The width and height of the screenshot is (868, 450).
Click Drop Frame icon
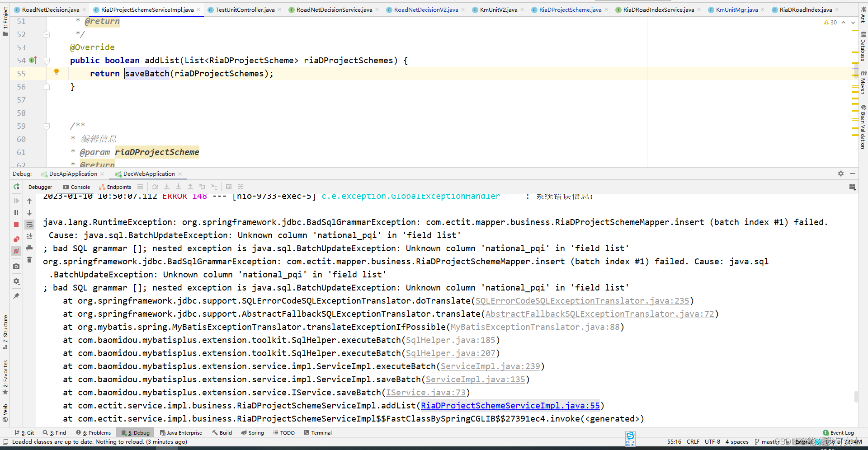click(x=202, y=187)
